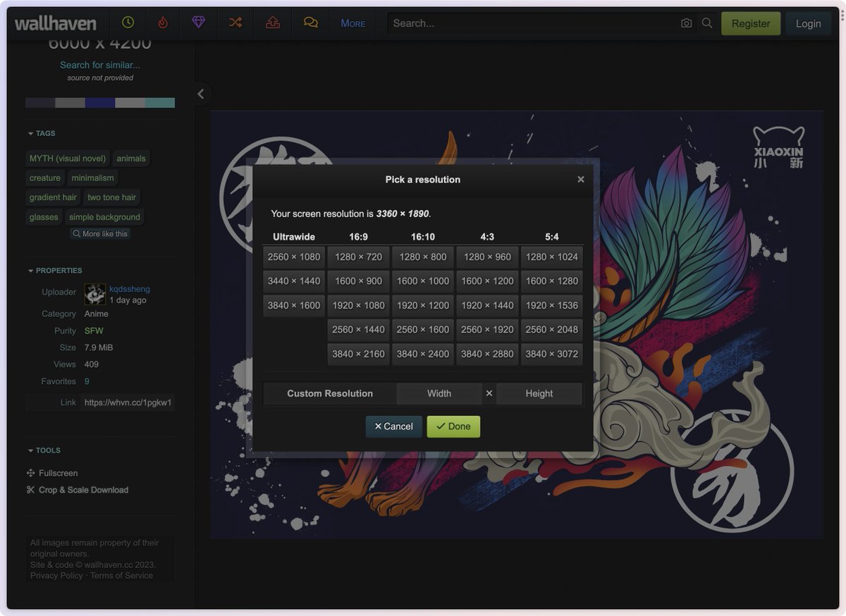This screenshot has width=846, height=616.
Task: Collapse the Tags section
Action: 42,133
